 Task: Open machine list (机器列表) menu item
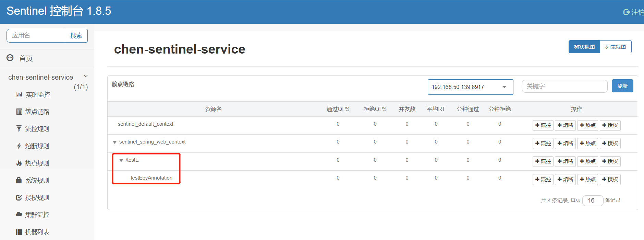coord(37,232)
